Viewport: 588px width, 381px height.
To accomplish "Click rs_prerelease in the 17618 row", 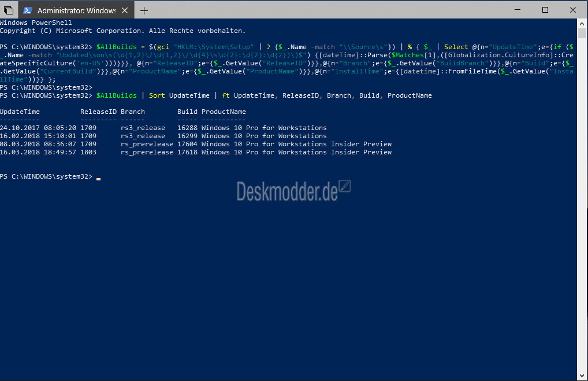I will (x=147, y=152).
